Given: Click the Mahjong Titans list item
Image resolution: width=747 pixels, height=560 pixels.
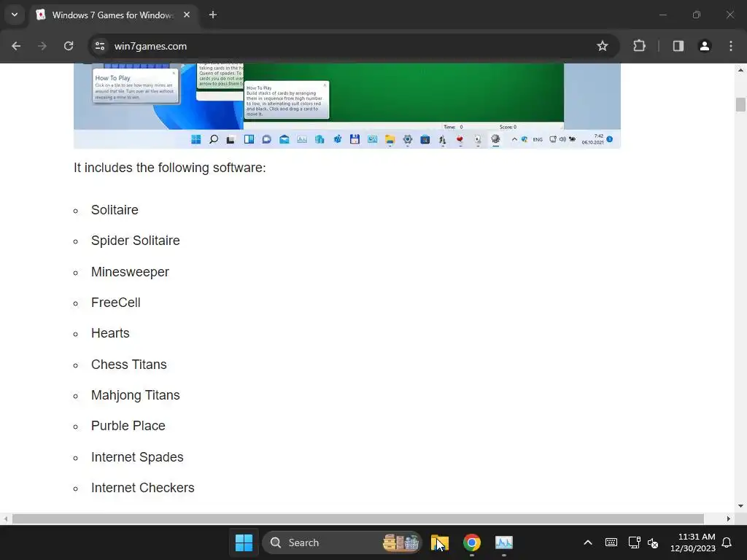Looking at the screenshot, I should coord(135,395).
